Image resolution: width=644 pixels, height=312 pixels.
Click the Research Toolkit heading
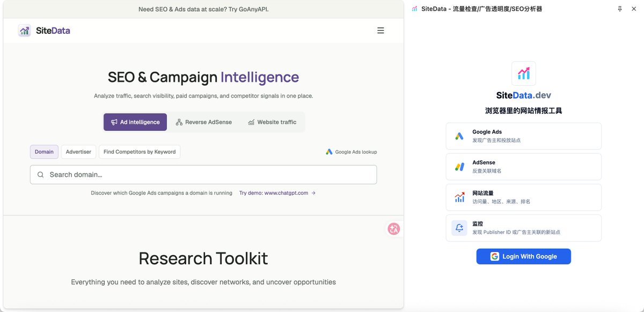(x=203, y=258)
